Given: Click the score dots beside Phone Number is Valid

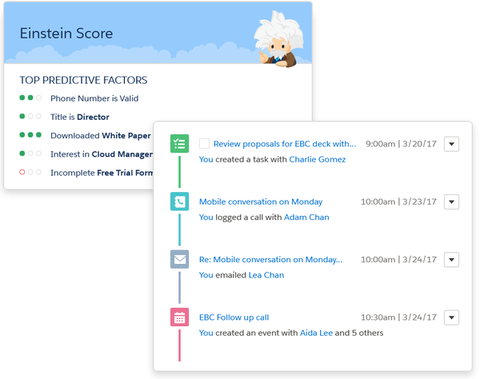Looking at the screenshot, I should 30,98.
